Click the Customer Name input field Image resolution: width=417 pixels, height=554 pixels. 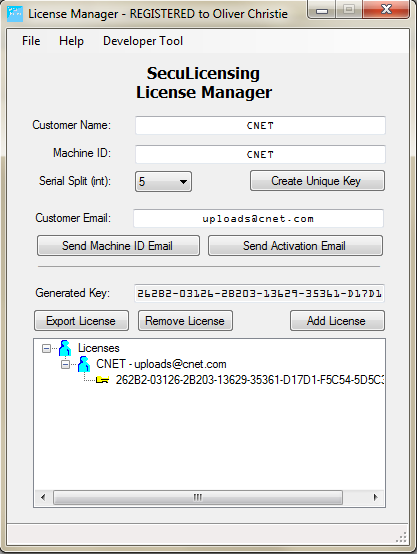coord(260,125)
